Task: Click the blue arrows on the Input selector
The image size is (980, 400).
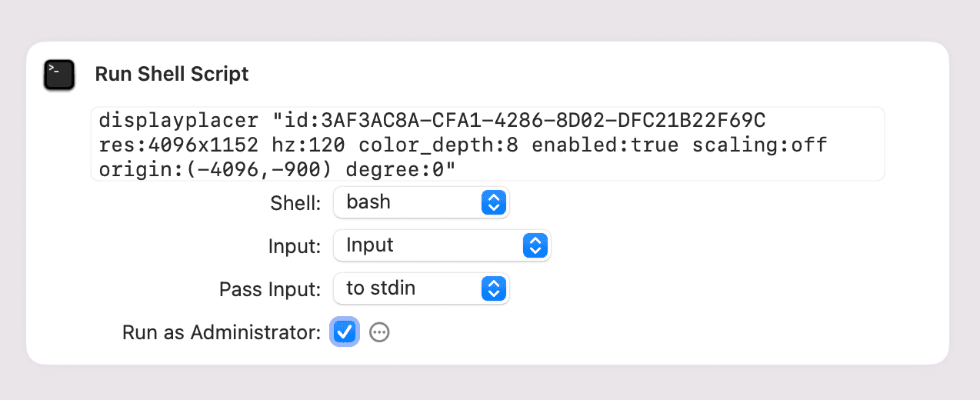Action: coord(535,245)
